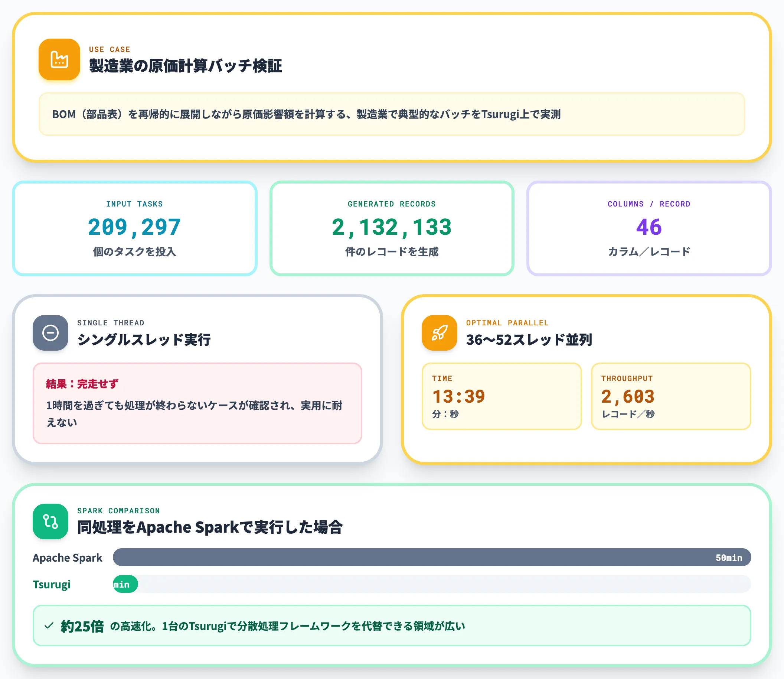Click the checkmark beside 約25倍
784x679 pixels.
[x=49, y=626]
